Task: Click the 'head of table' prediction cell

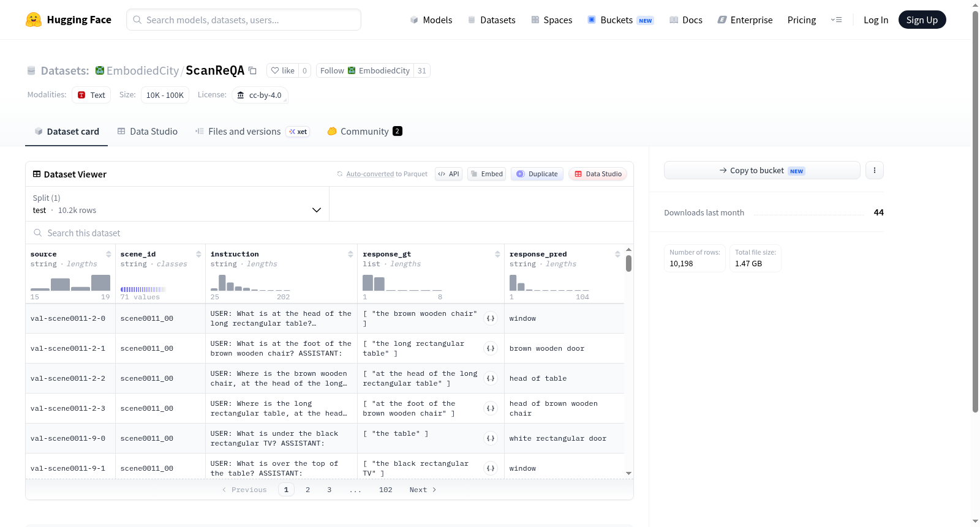Action: [x=564, y=378]
